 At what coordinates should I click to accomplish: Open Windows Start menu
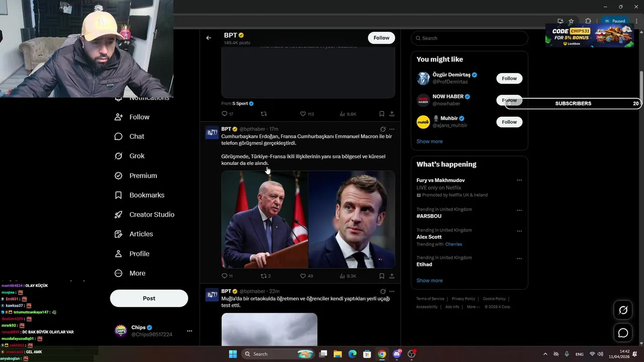click(233, 354)
